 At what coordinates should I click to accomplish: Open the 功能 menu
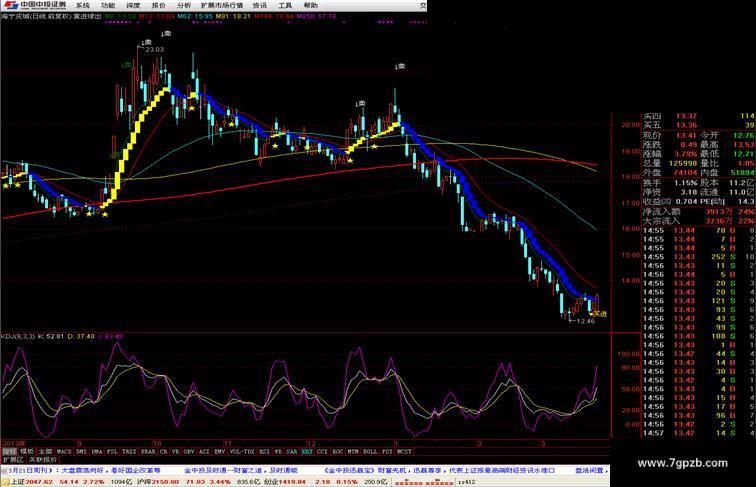click(x=108, y=5)
